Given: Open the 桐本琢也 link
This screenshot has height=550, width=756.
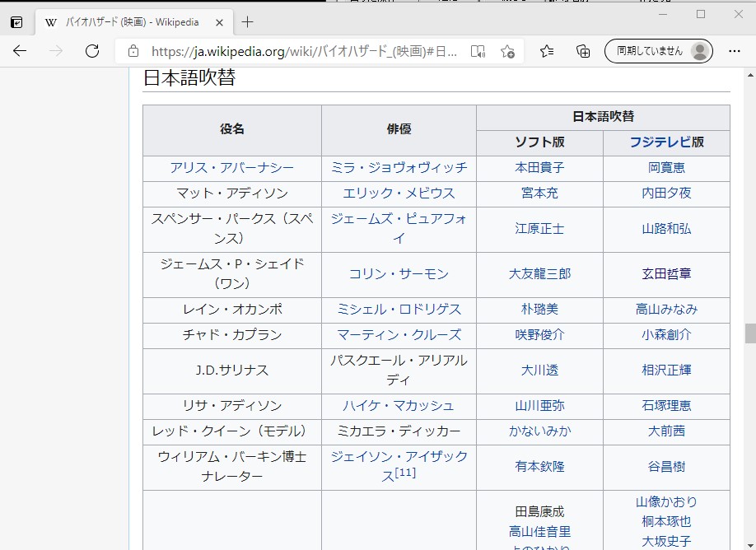Looking at the screenshot, I should click(x=666, y=522).
